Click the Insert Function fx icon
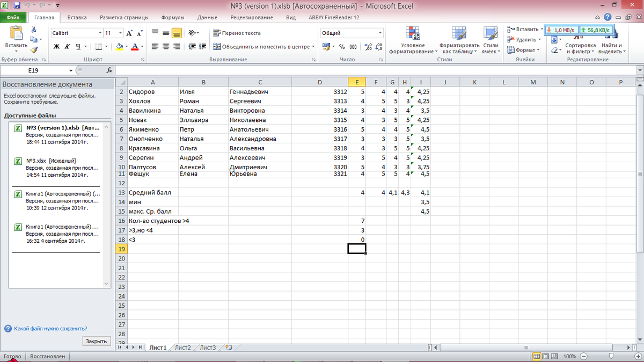Image resolution: width=644 pixels, height=362 pixels. [109, 70]
